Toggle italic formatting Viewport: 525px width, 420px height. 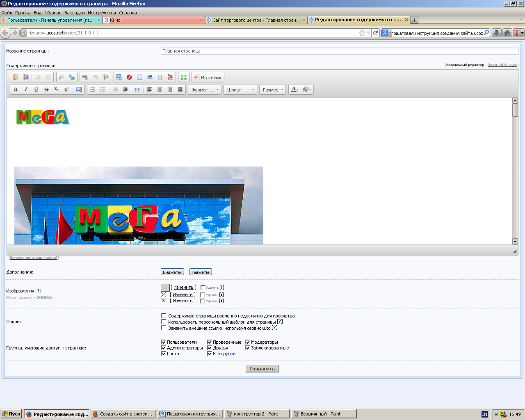26,89
